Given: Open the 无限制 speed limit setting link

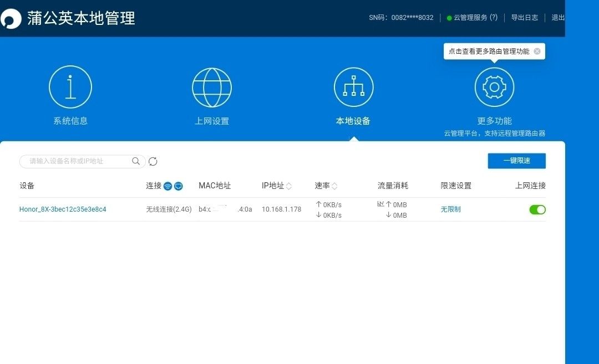Looking at the screenshot, I should point(450,209).
